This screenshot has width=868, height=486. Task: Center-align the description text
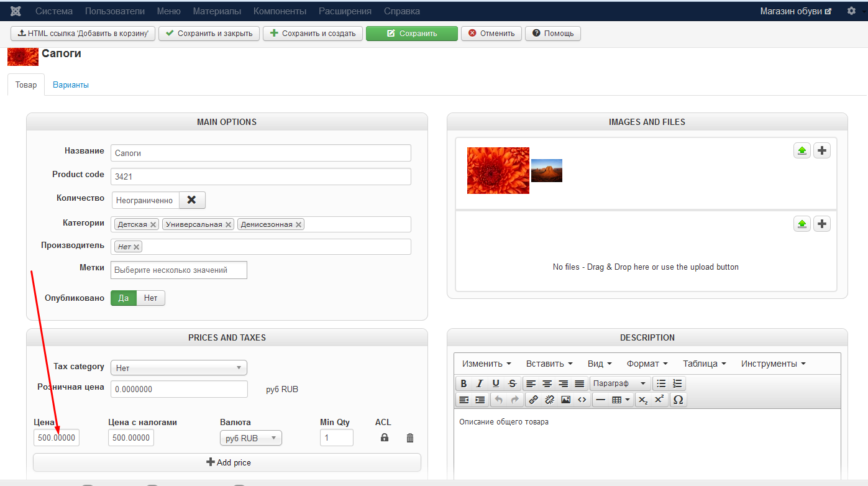(547, 383)
